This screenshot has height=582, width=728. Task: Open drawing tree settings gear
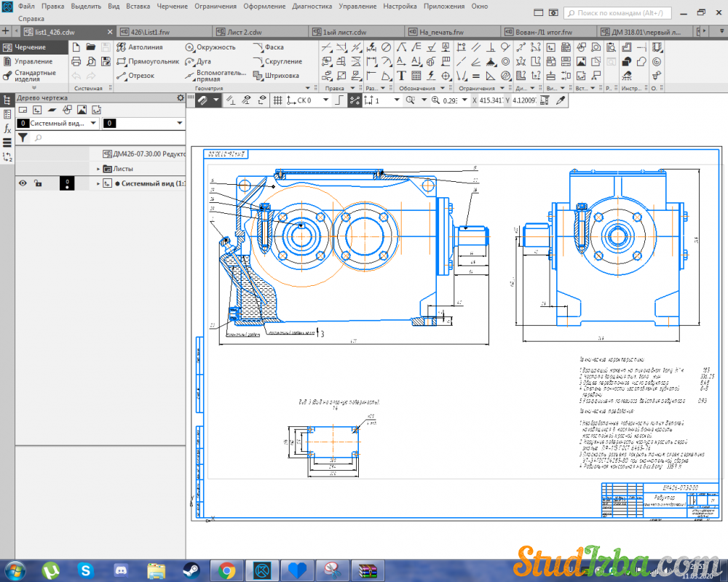(x=181, y=97)
